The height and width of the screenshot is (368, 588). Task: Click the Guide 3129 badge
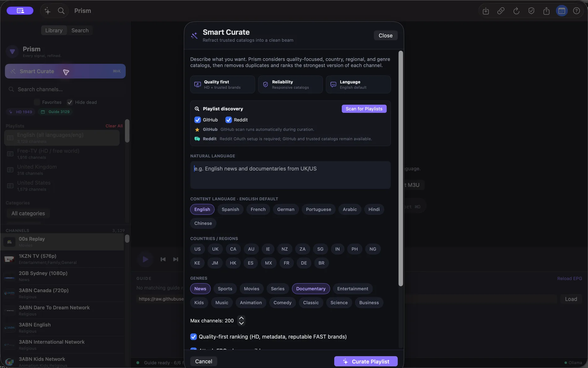pos(55,112)
